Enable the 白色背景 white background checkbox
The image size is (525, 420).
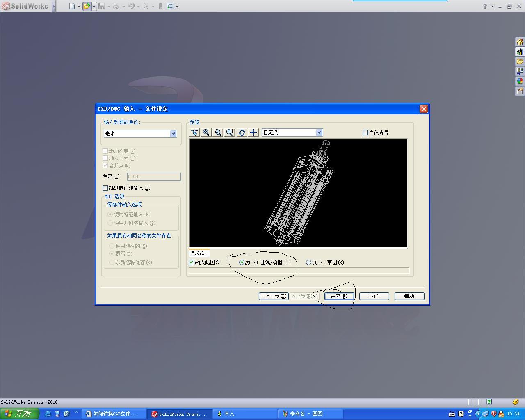(365, 132)
